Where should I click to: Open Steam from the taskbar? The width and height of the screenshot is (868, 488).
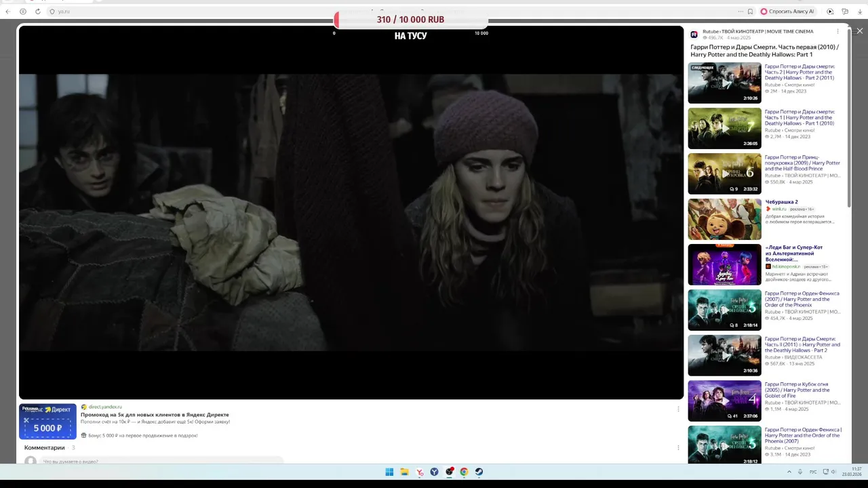tap(479, 472)
